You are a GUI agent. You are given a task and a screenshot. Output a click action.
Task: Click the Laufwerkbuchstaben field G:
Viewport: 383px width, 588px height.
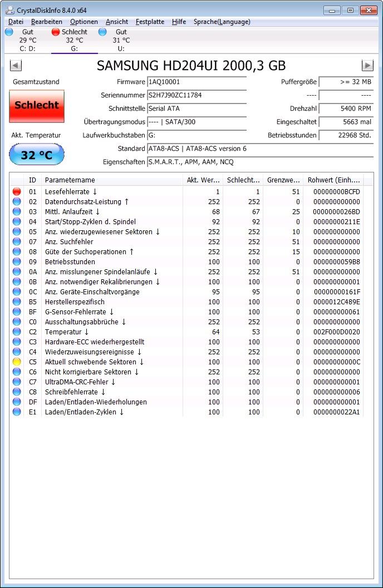click(x=197, y=135)
